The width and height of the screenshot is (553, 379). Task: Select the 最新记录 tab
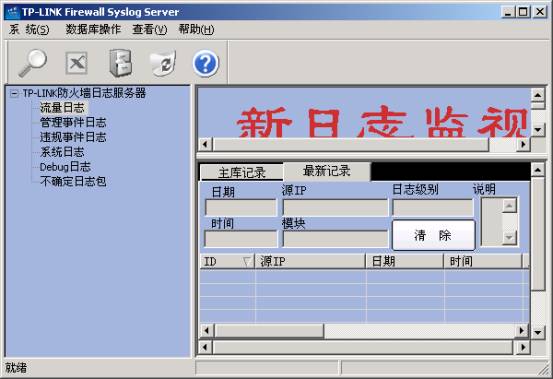327,171
